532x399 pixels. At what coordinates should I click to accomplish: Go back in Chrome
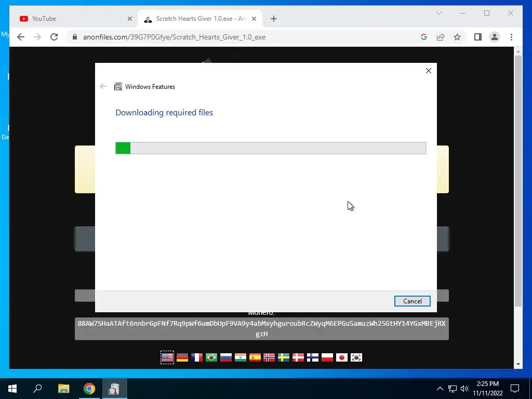pos(21,37)
